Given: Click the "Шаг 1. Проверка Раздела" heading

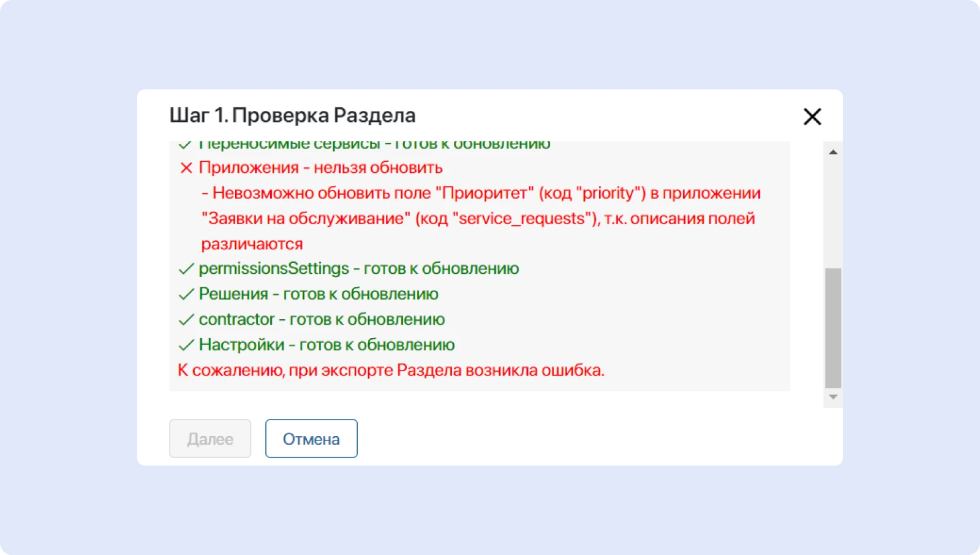Looking at the screenshot, I should 292,115.
